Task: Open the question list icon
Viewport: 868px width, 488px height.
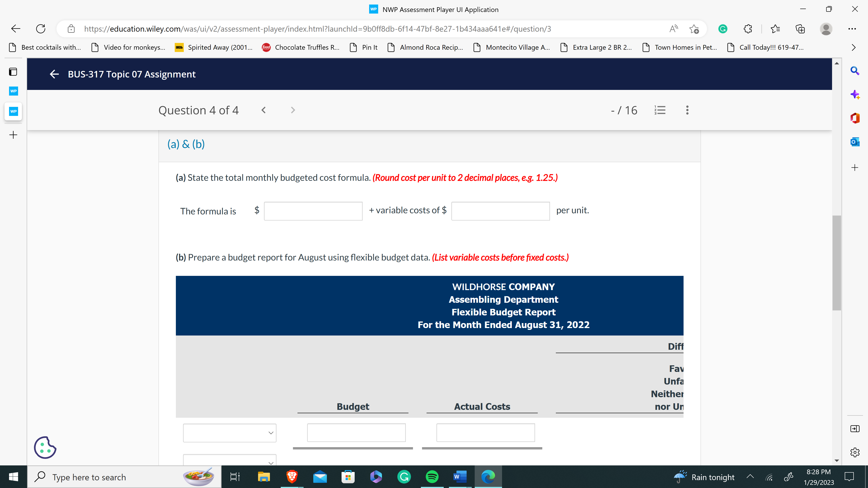Action: [x=660, y=110]
